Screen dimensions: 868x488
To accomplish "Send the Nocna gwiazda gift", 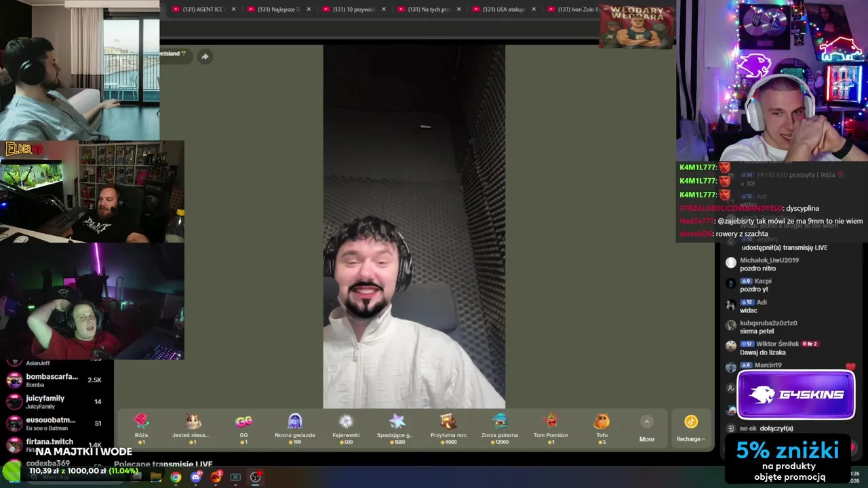I will click(295, 428).
